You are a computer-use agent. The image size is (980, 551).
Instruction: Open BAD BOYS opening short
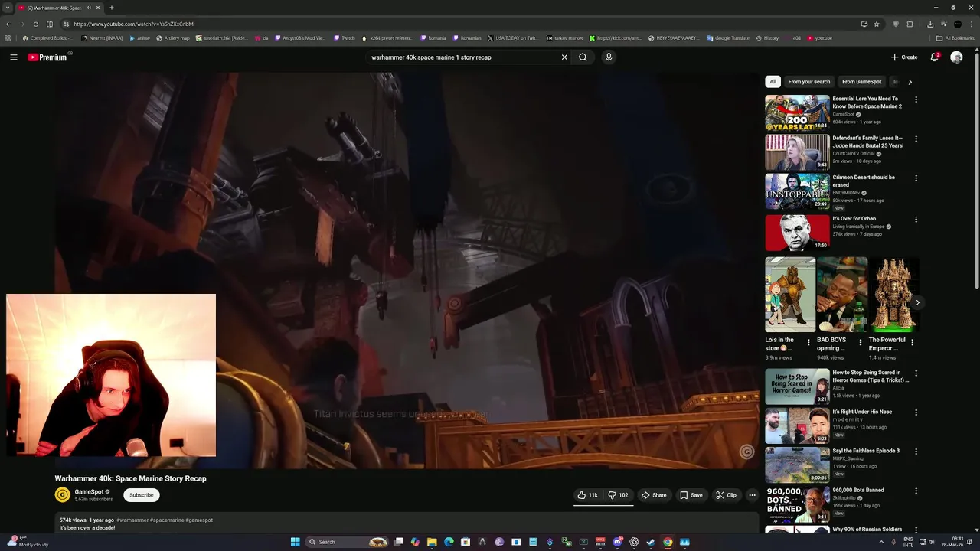(841, 295)
